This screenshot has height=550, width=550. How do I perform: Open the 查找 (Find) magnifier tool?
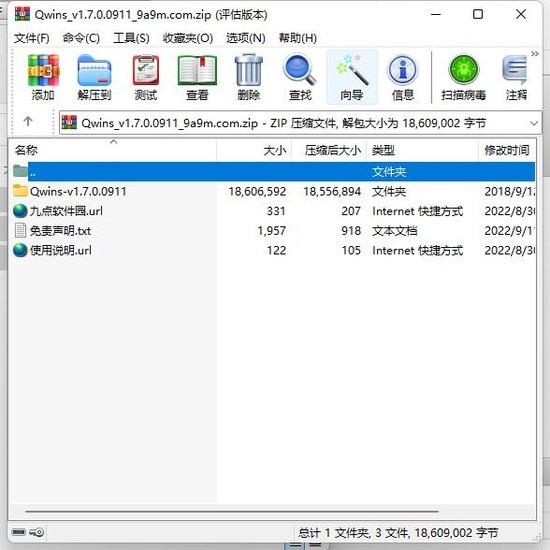(x=300, y=77)
